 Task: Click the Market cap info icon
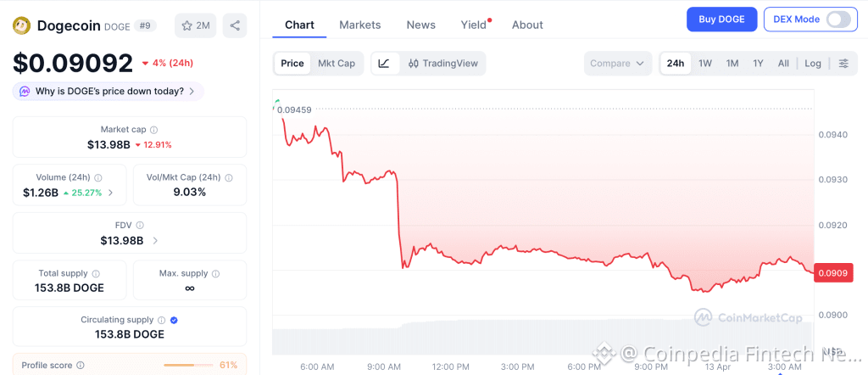[153, 130]
